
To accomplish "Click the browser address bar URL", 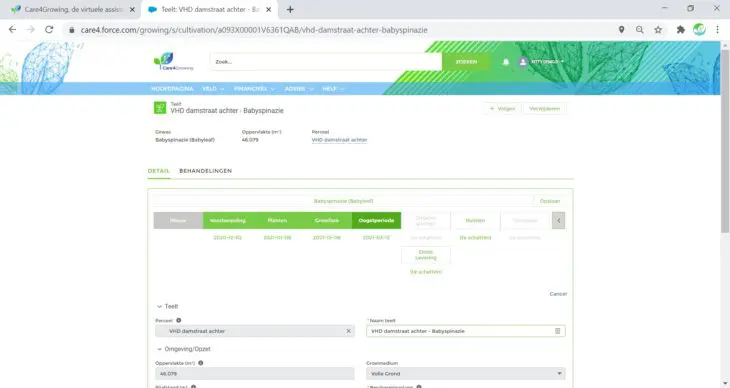I will click(254, 30).
